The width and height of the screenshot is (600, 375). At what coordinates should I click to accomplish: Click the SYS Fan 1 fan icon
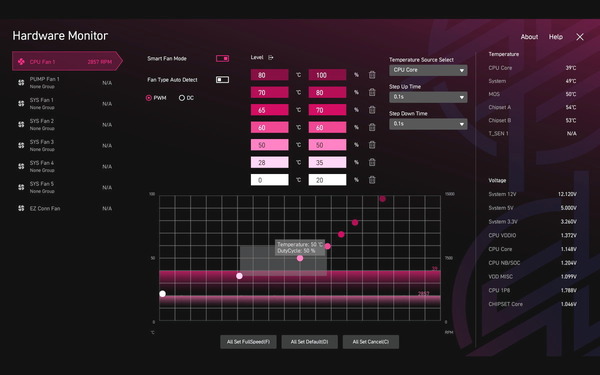tap(21, 103)
